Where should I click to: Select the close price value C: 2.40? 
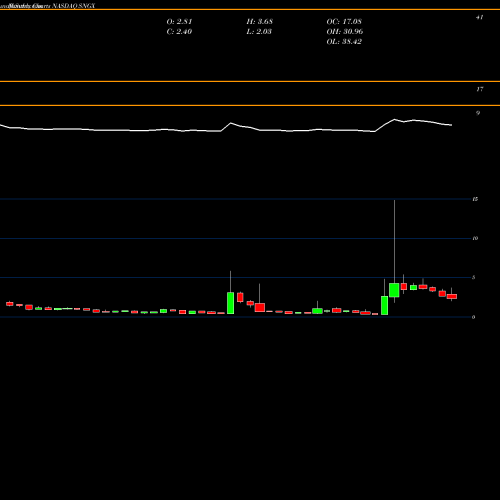pos(179,31)
